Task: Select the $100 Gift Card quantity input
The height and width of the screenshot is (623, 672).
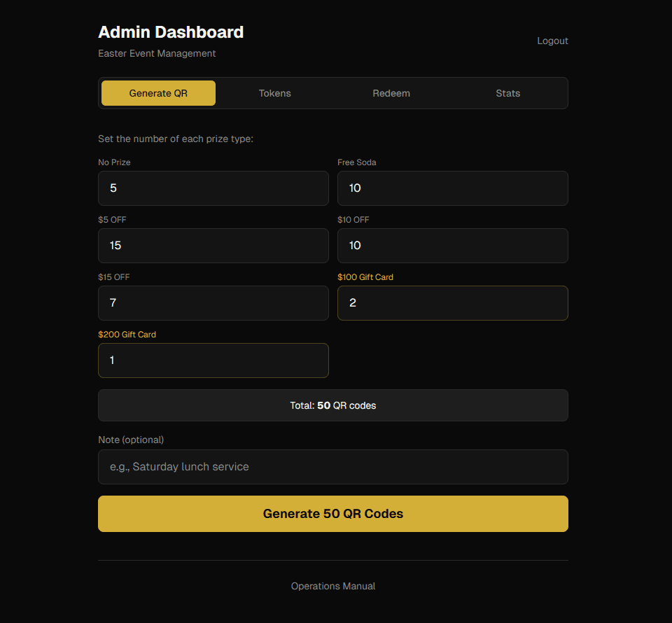Action: [x=452, y=302]
